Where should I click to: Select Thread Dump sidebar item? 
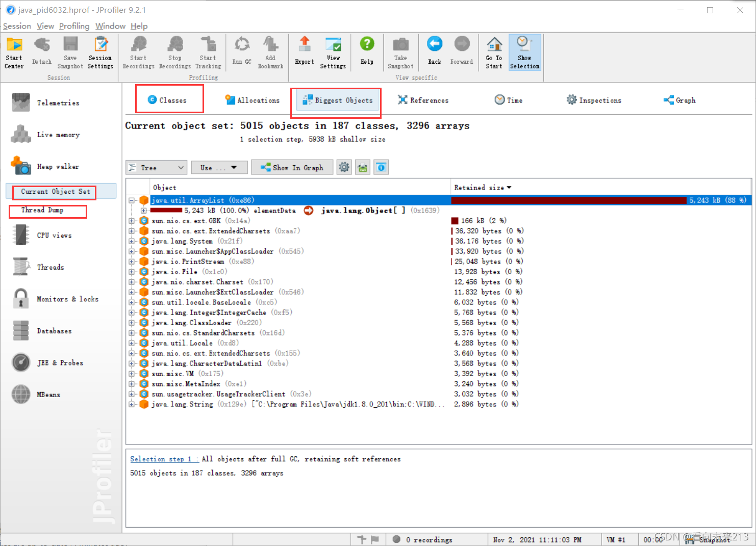coord(42,210)
